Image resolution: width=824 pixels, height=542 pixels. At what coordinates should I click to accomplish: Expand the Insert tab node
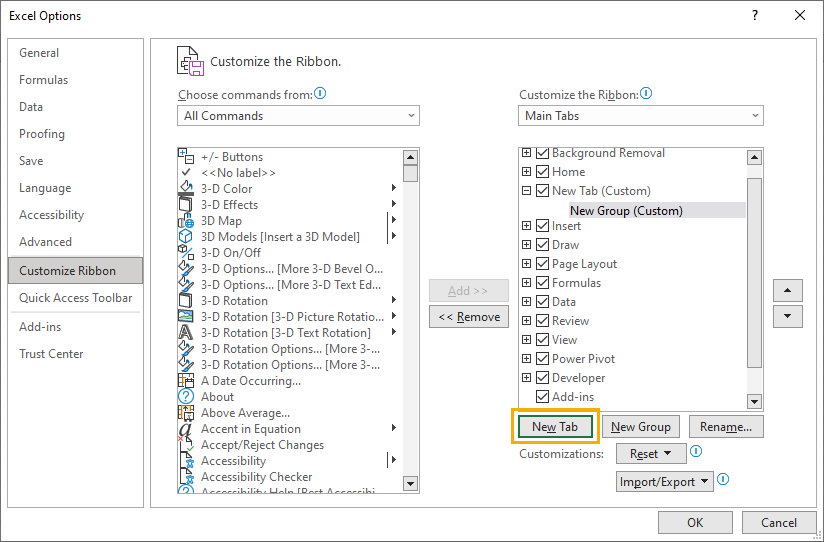click(527, 226)
